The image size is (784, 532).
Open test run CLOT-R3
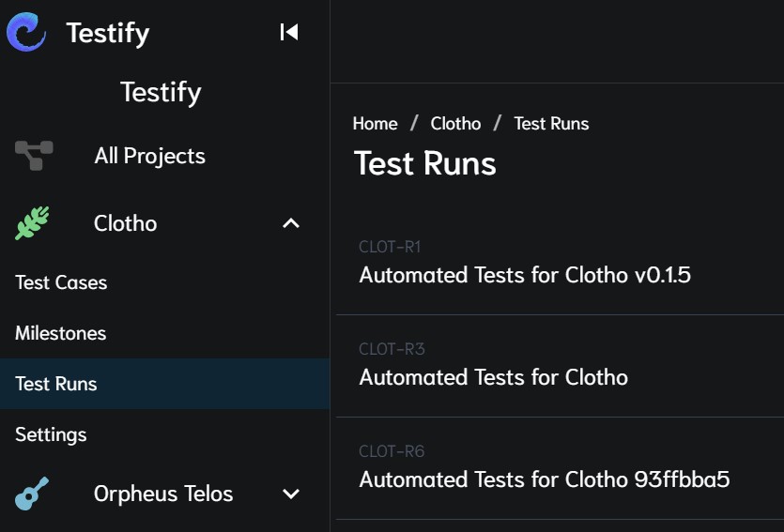point(493,376)
